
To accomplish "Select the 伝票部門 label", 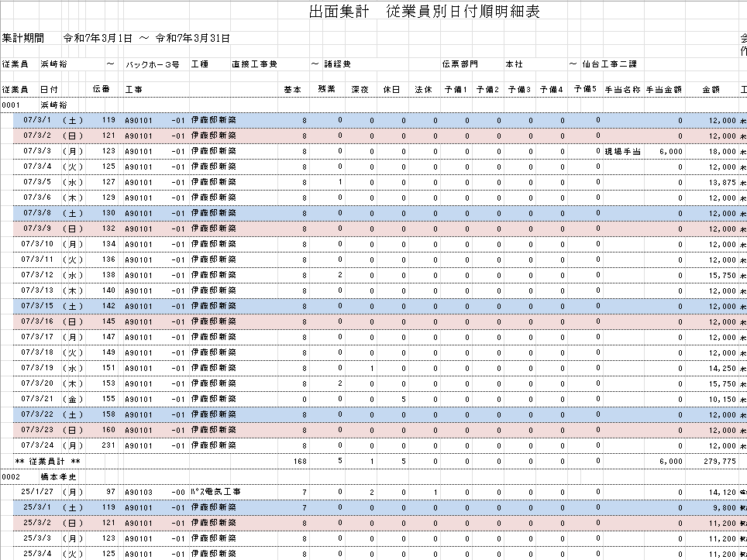I will pyautogui.click(x=460, y=64).
